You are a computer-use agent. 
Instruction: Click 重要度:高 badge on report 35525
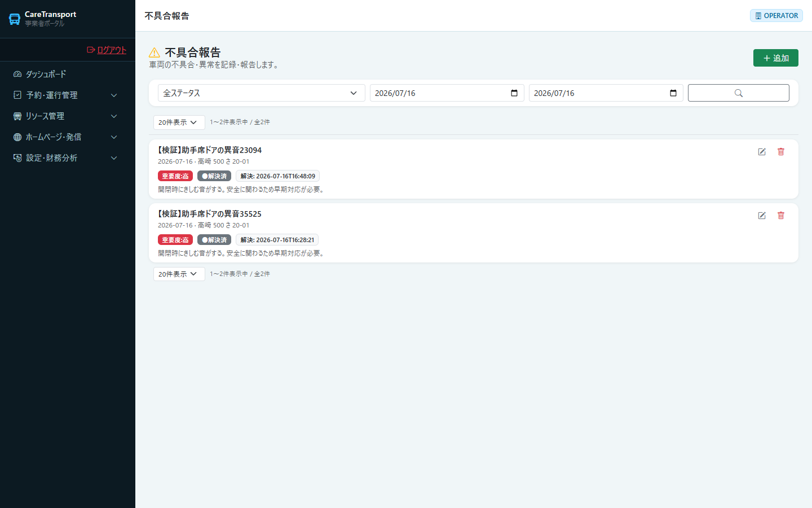coord(175,240)
